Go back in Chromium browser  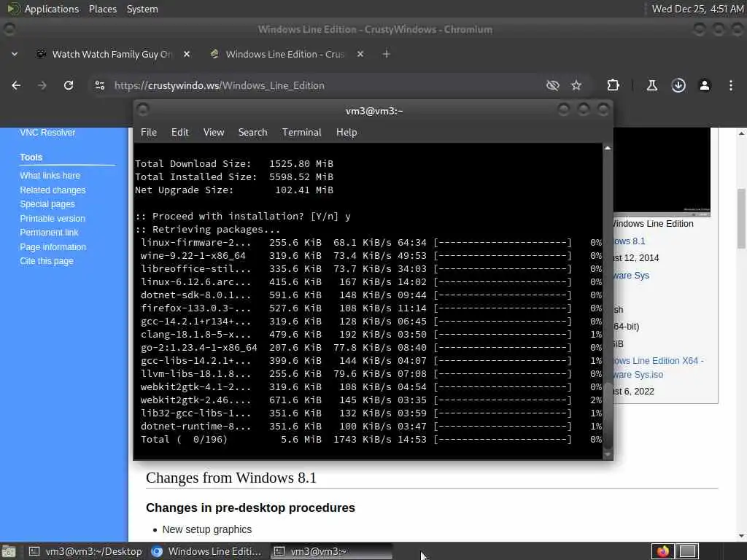coord(16,85)
